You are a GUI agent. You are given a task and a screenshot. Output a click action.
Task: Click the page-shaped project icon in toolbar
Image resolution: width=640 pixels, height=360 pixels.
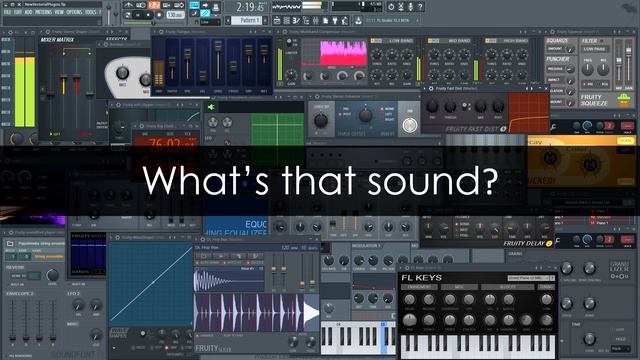coord(325,20)
